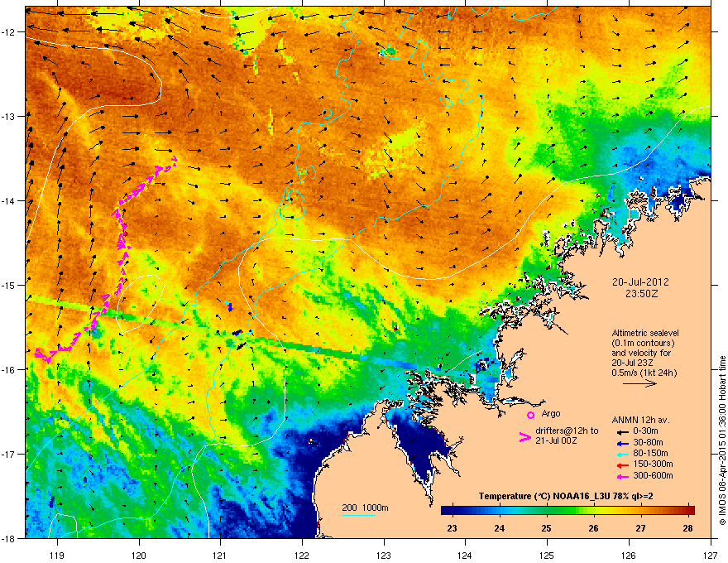
Task: Click the latitude axis label '-13'
Action: 9,117
